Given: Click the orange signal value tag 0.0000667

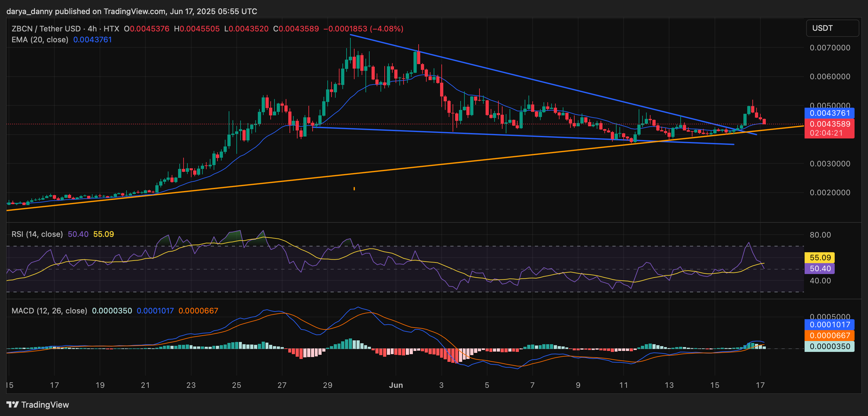Looking at the screenshot, I should point(829,336).
